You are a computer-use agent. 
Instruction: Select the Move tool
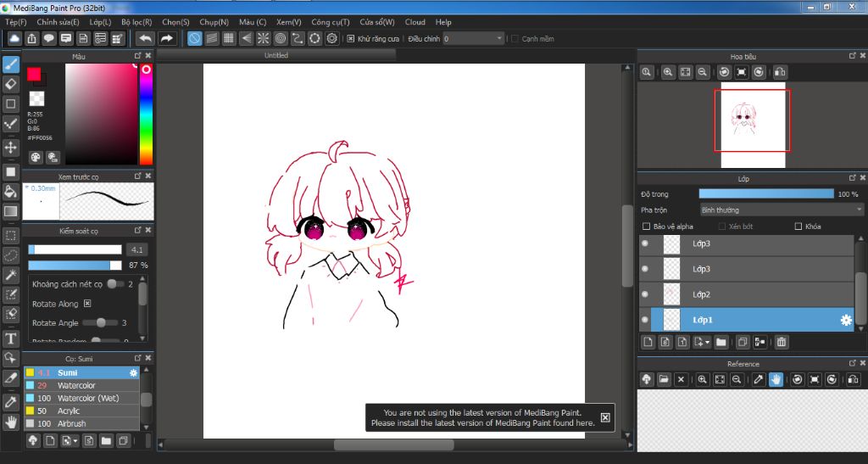click(10, 148)
